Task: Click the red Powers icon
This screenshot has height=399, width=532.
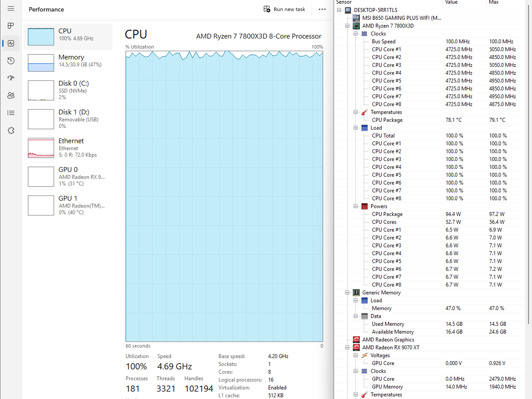Action: tap(364, 206)
